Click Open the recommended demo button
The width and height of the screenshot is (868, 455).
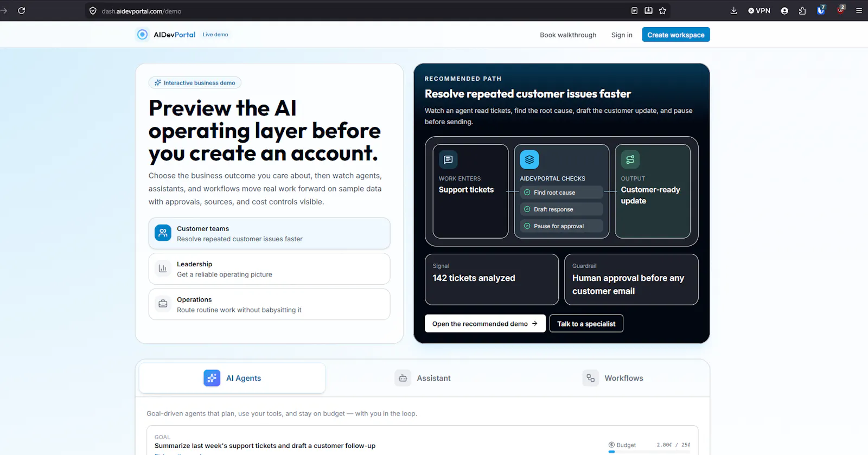pyautogui.click(x=485, y=324)
